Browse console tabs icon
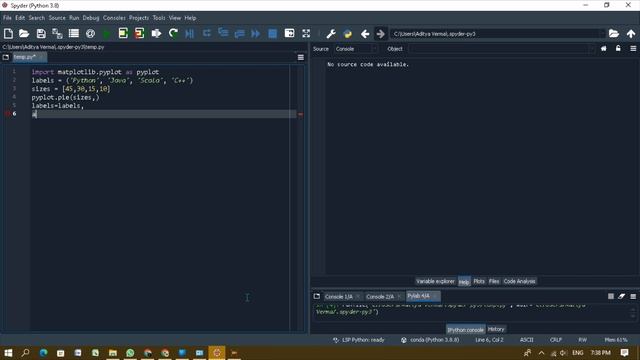The image size is (640, 360). point(317,296)
